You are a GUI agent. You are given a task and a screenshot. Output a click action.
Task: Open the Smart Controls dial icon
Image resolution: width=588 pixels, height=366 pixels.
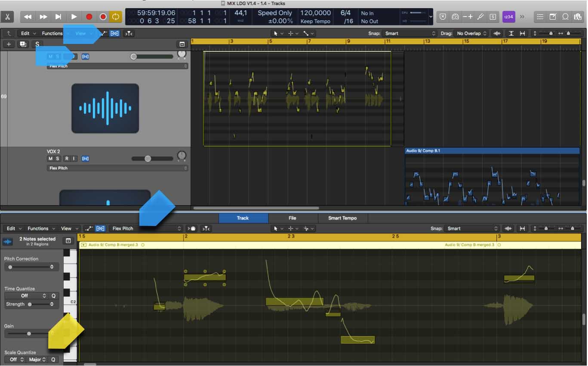tap(456, 17)
